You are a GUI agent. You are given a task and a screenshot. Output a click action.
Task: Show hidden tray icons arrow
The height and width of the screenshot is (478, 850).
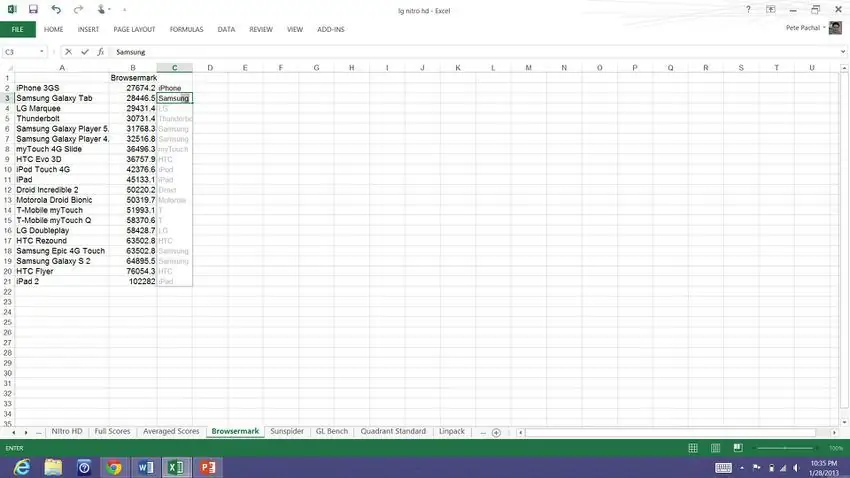coord(742,468)
